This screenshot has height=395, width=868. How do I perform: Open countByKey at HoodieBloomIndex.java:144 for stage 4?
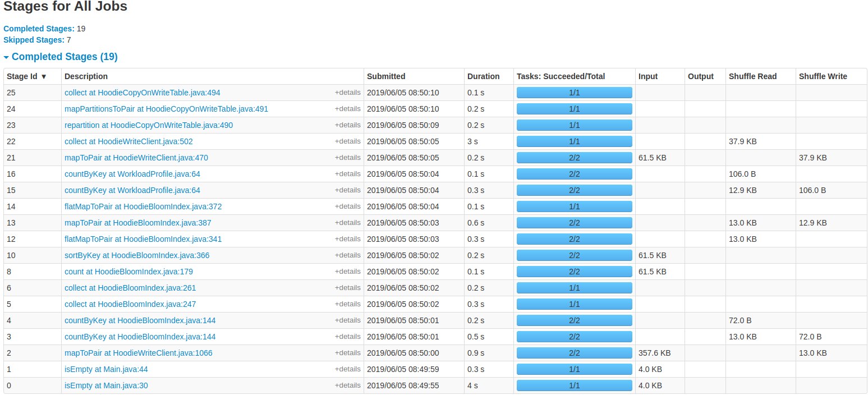point(140,320)
